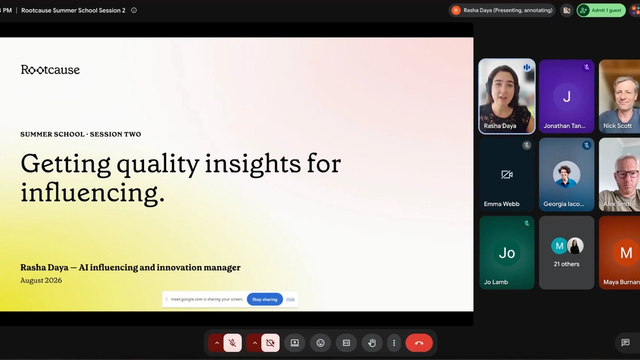
Task: Expand video settings chevron beside camera
Action: (x=254, y=343)
